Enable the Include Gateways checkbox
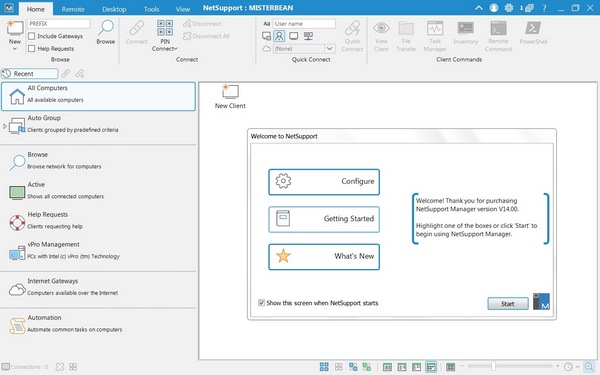Image resolution: width=600 pixels, height=375 pixels. click(32, 36)
